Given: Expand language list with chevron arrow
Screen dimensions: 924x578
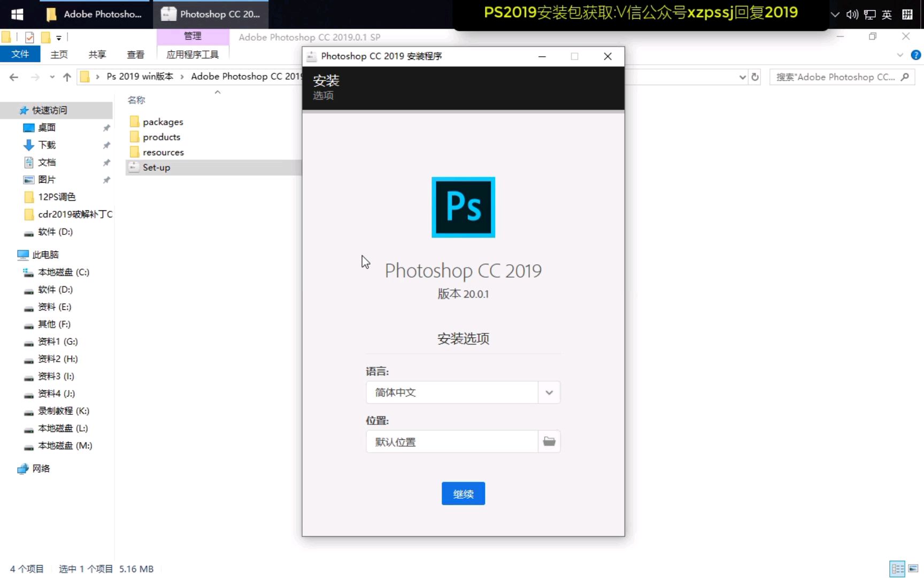Looking at the screenshot, I should [549, 392].
